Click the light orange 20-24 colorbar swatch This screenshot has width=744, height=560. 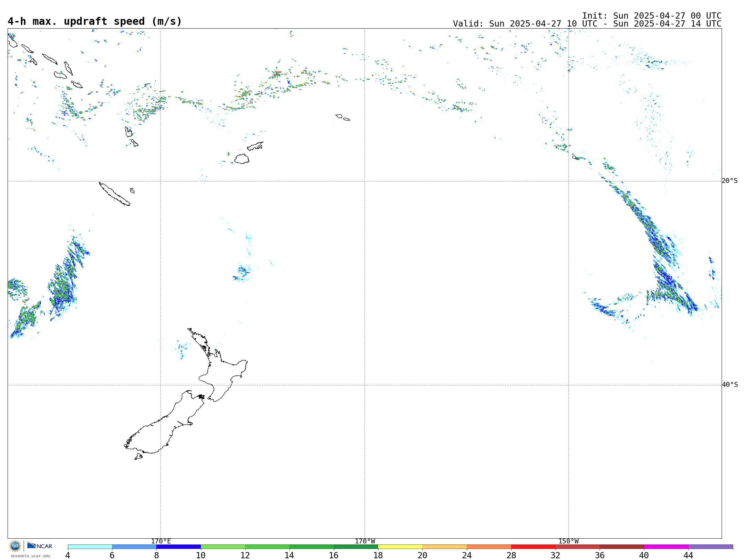tap(445, 547)
